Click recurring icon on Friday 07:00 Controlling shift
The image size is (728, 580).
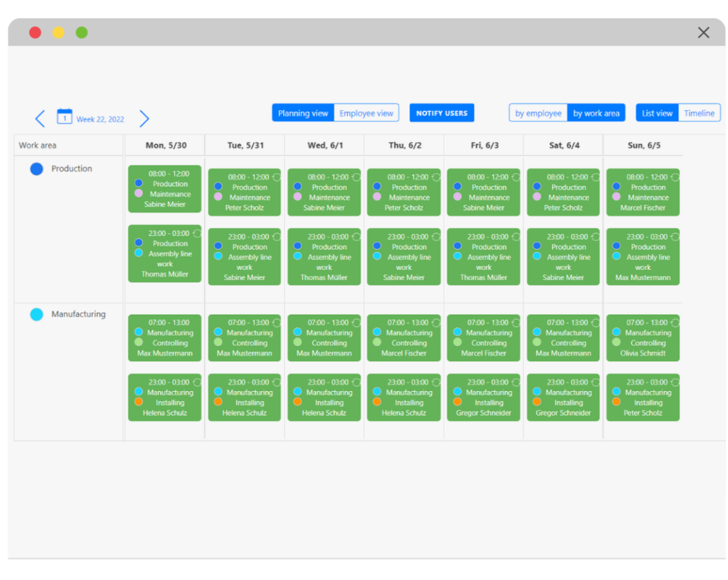(515, 323)
